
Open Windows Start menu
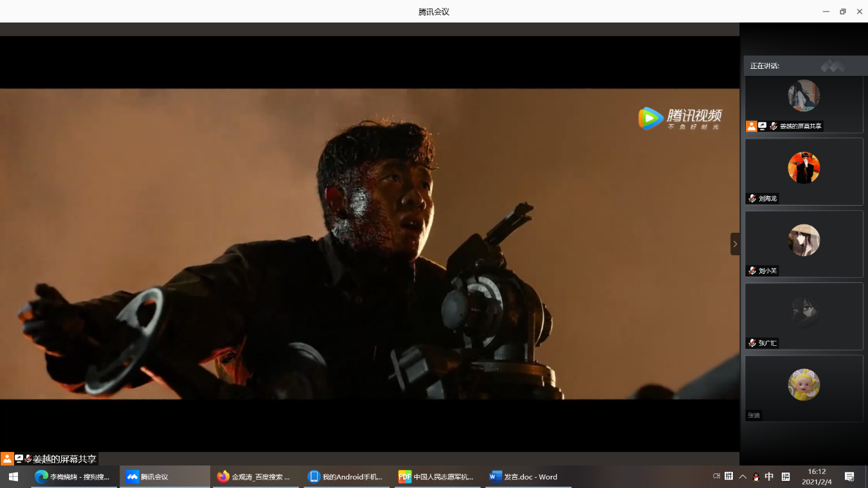13,476
